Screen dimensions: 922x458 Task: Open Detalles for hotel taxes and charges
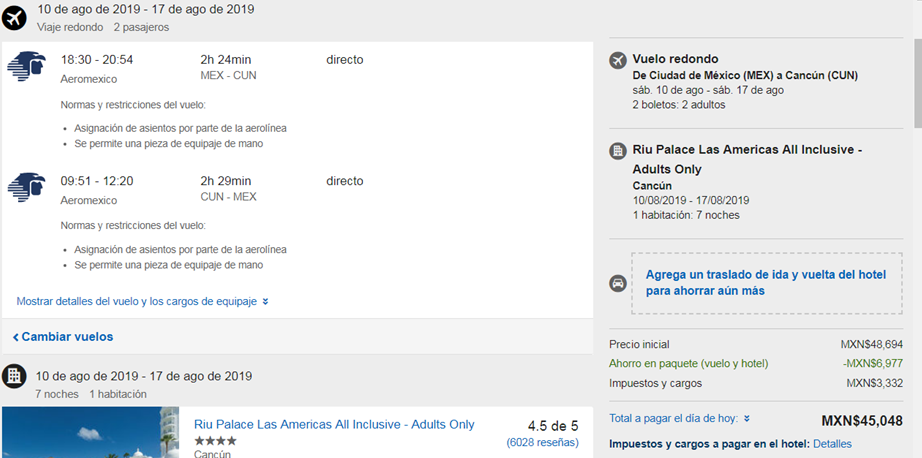(832, 443)
